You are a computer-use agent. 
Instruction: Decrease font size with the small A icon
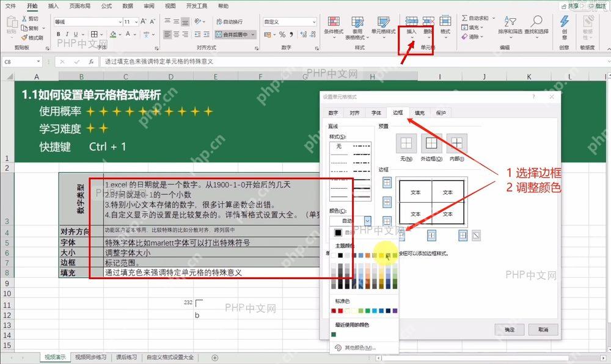(x=152, y=21)
